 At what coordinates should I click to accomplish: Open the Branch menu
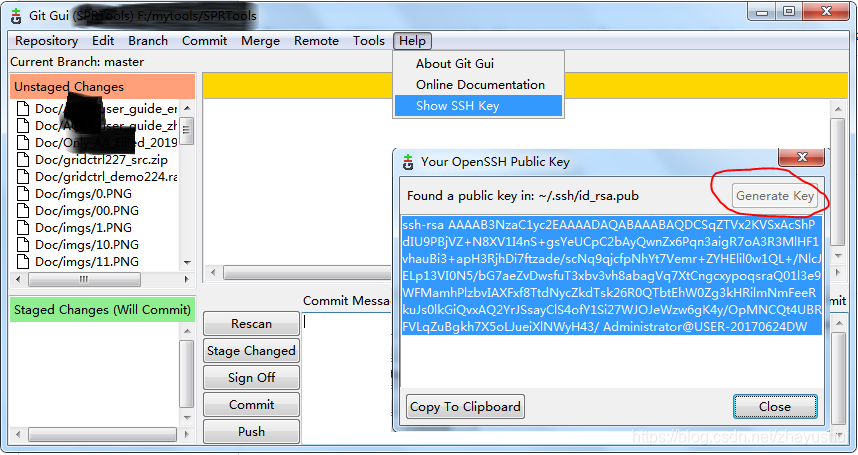(x=148, y=41)
